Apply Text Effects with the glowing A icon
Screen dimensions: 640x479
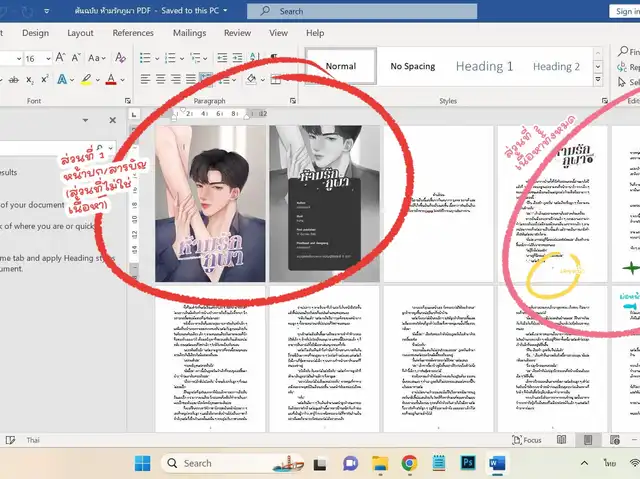click(x=61, y=79)
